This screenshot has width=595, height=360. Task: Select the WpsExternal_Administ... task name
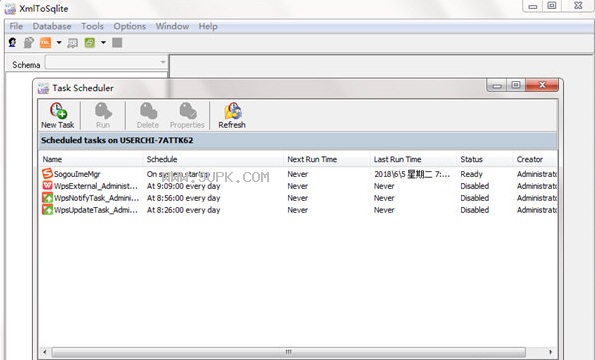click(96, 186)
